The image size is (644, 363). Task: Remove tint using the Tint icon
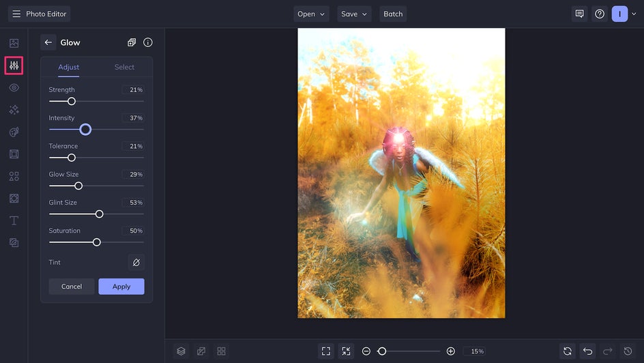point(136,263)
